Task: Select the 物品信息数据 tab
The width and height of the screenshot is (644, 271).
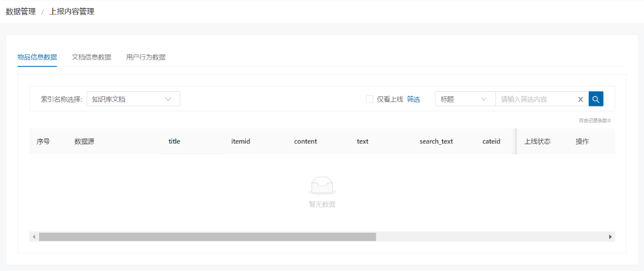Action: (37, 57)
